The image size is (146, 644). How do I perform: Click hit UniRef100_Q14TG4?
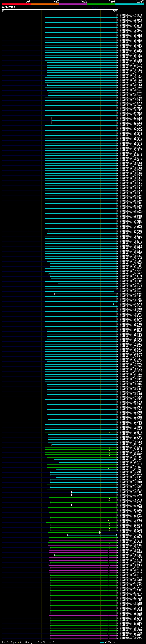coord(131,329)
